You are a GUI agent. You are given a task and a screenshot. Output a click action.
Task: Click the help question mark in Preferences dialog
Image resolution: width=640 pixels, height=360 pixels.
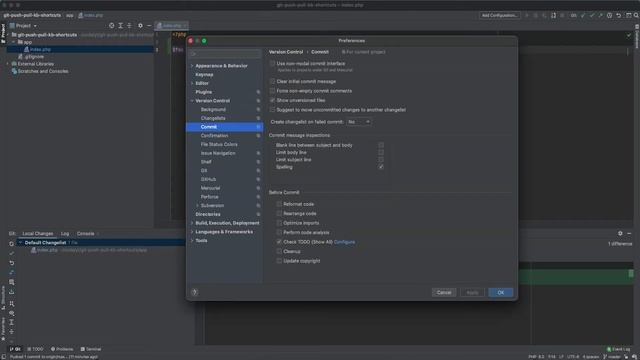coord(194,292)
